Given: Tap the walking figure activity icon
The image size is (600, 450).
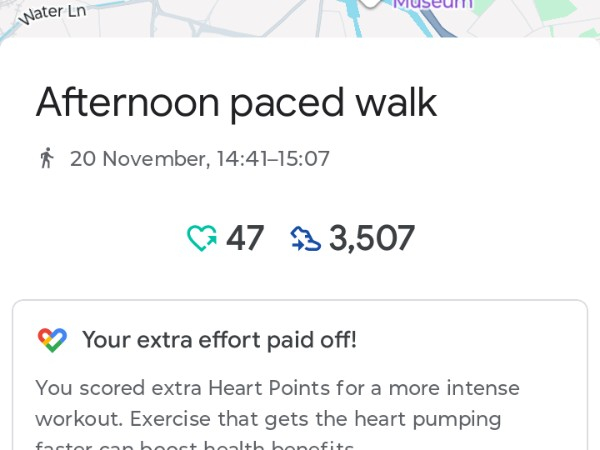Looking at the screenshot, I should 46,158.
